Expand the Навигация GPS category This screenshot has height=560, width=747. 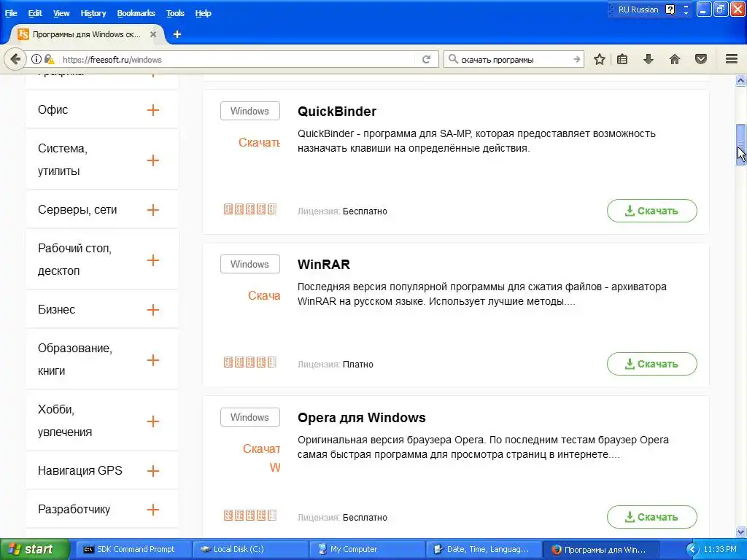(x=153, y=471)
